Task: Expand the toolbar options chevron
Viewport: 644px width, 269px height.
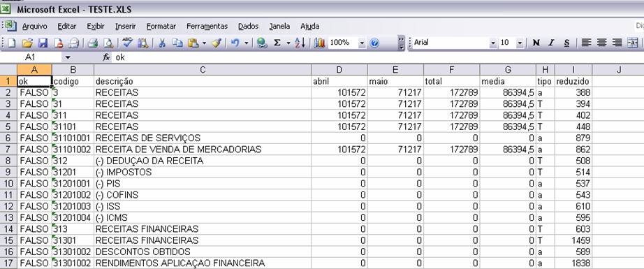Action: coord(401,43)
